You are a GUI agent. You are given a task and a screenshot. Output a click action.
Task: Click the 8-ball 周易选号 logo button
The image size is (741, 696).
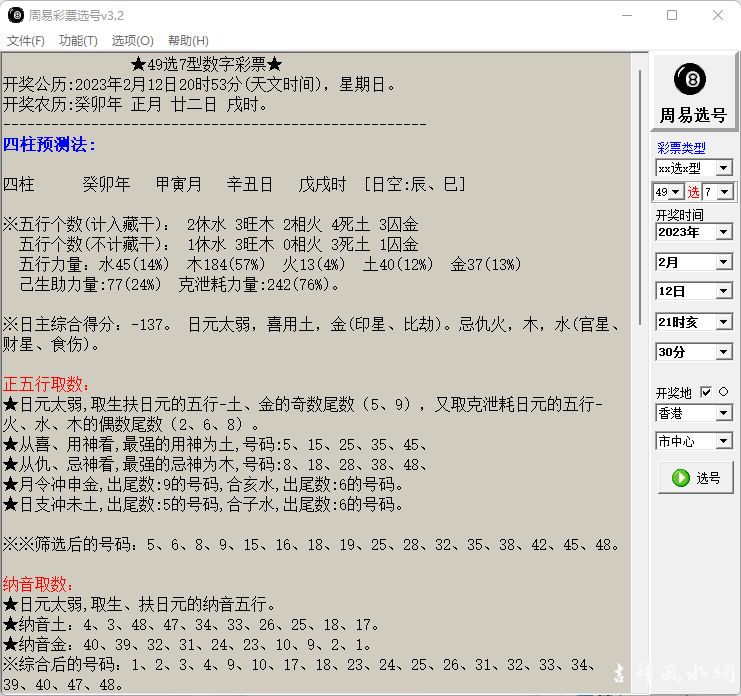pos(692,92)
